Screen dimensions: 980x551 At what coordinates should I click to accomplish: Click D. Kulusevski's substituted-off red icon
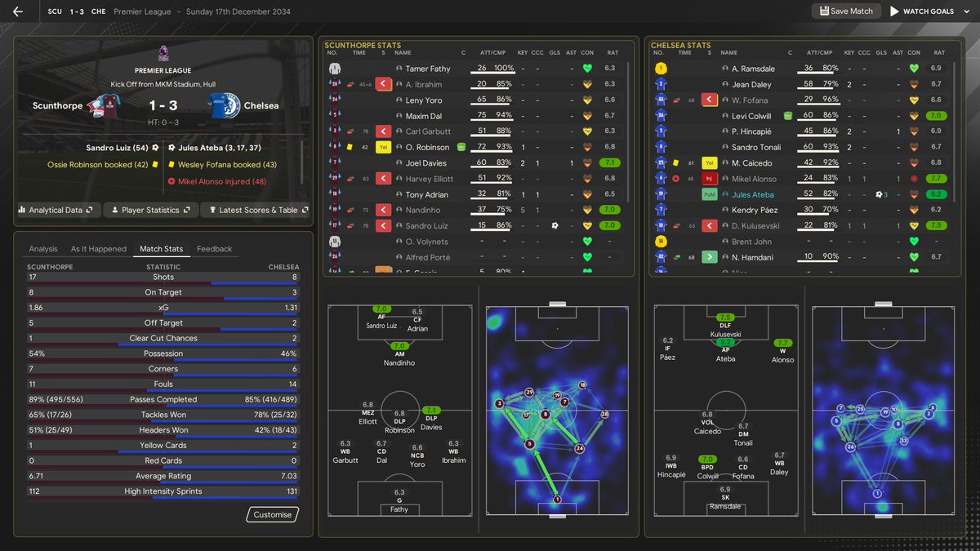[710, 225]
